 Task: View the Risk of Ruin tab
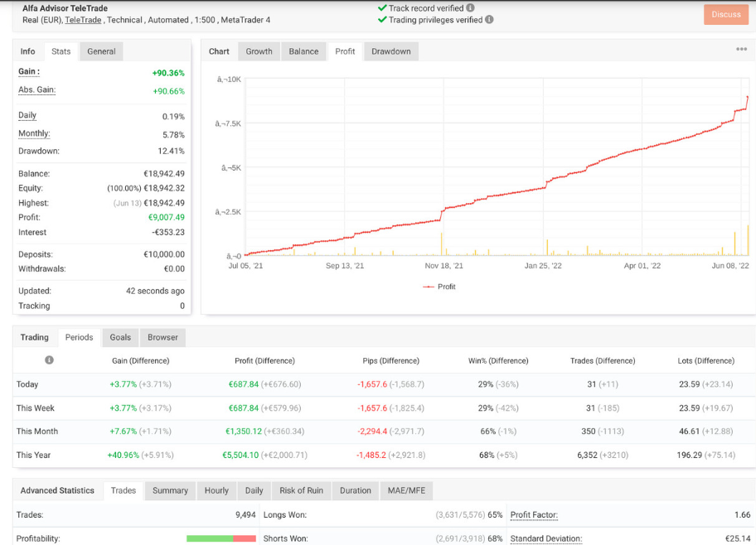click(x=301, y=490)
